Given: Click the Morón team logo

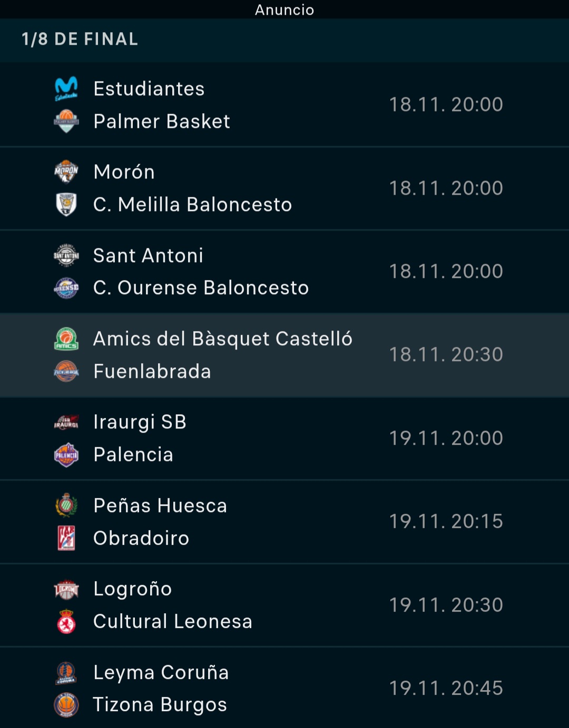Looking at the screenshot, I should [66, 172].
